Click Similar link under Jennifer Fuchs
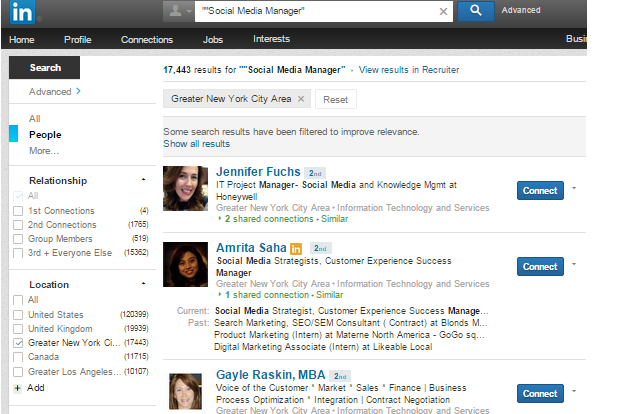 (x=335, y=219)
